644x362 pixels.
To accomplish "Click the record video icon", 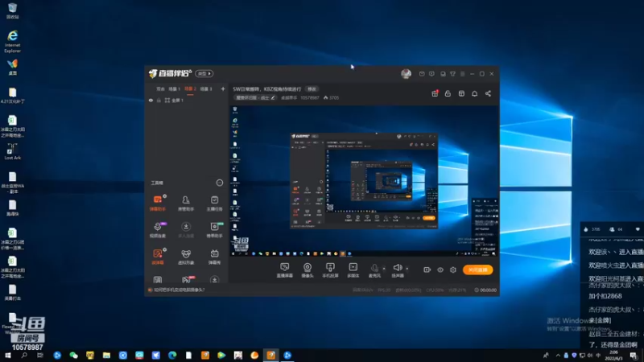I will coord(427,269).
